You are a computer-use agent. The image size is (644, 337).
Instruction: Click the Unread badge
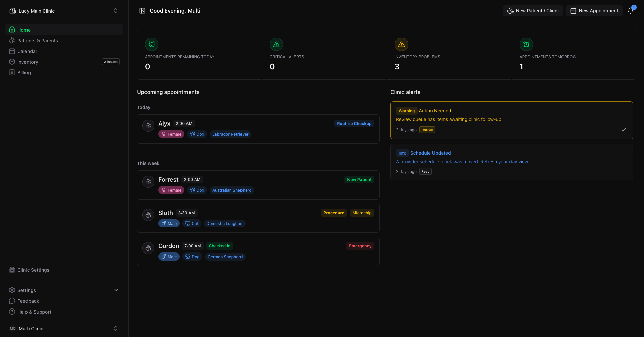coord(427,130)
